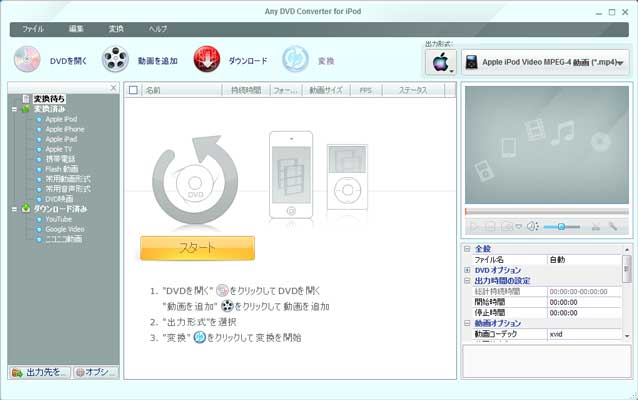
Task: Click the オプシ... options button
Action: click(96, 372)
